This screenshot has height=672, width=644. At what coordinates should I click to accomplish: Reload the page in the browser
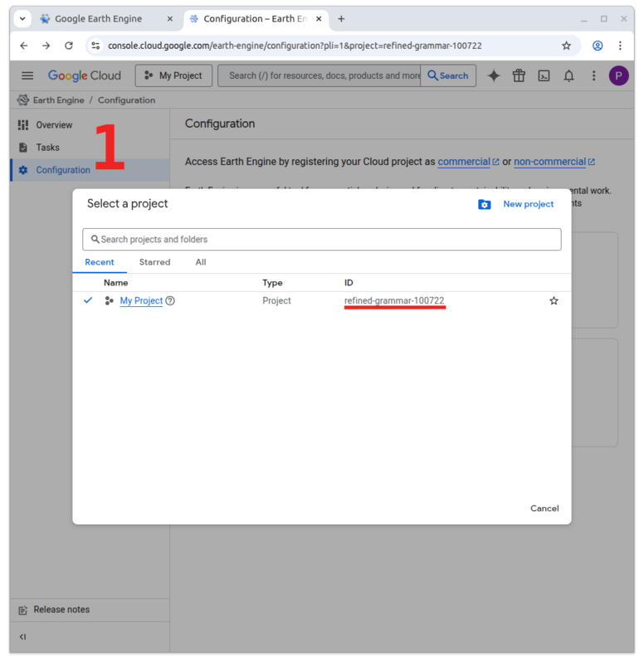pos(69,46)
